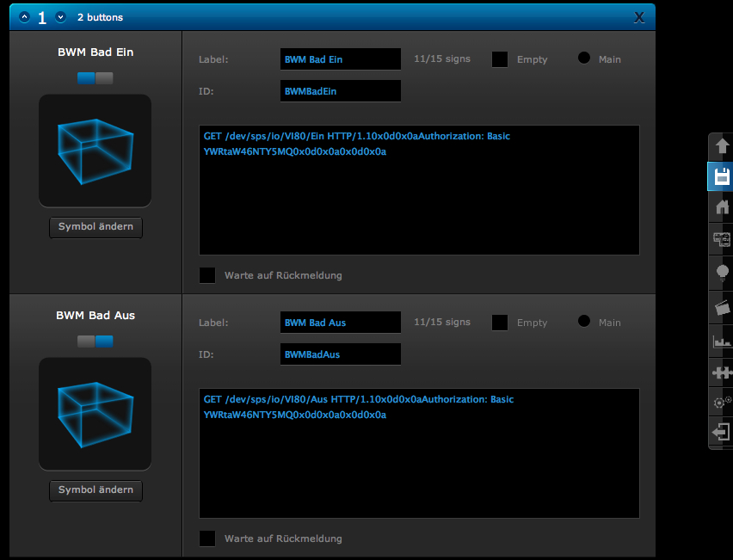Enable Warte auf Rückmeldung for BWM Bad Aus
The image size is (733, 560).
[207, 538]
